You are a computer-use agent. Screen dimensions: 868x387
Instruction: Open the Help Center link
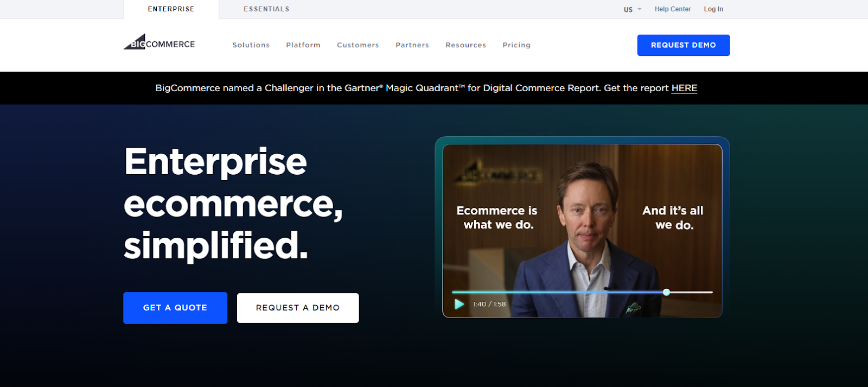click(673, 9)
